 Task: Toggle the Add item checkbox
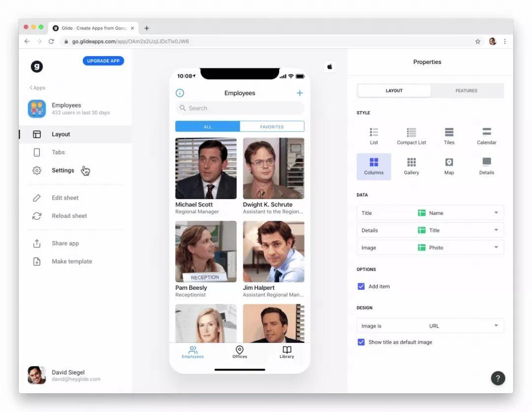pos(361,286)
